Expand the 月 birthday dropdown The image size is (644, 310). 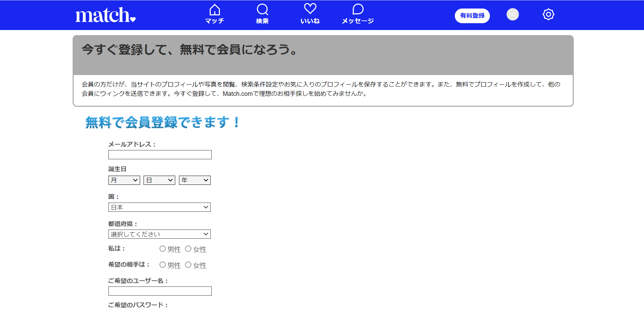pos(124,180)
